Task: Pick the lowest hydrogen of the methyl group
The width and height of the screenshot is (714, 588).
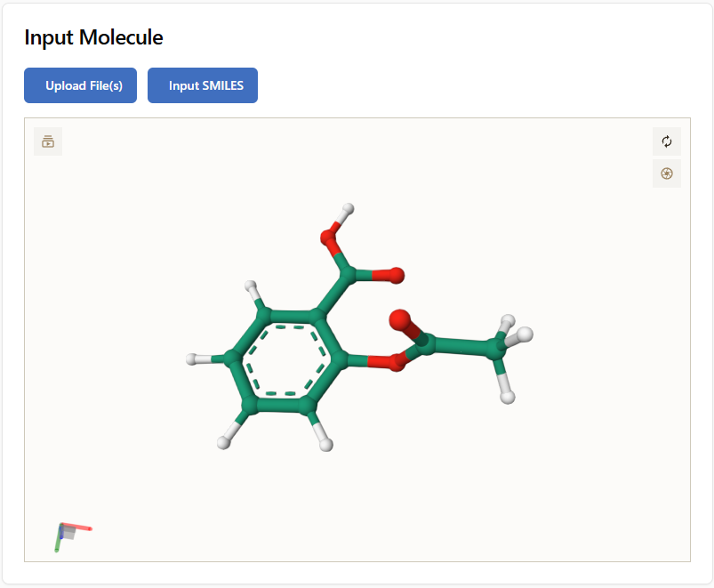Action: (x=508, y=397)
